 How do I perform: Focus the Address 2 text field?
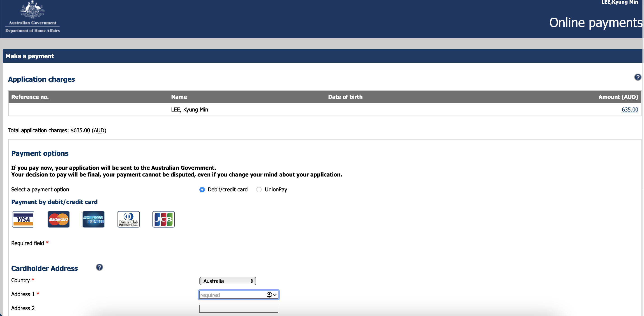coord(239,309)
